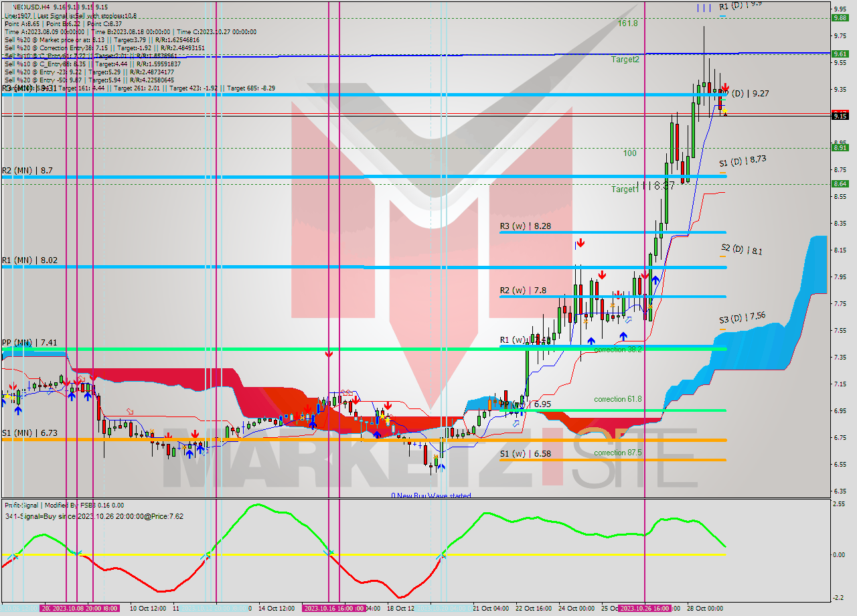Click the 'Target 685: -8.29' text
The image size is (857, 616).
(251, 88)
